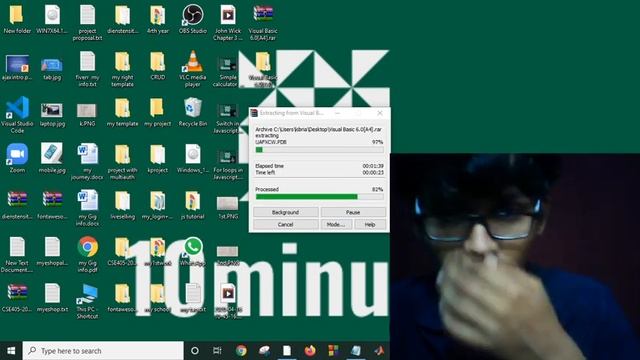Open Firefox from the taskbar
This screenshot has width=640, height=360.
310,351
